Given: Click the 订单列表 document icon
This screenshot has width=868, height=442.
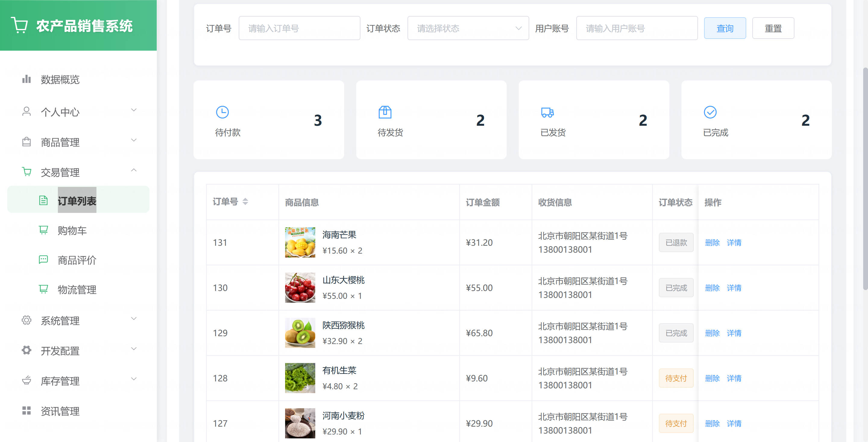Looking at the screenshot, I should pos(43,200).
